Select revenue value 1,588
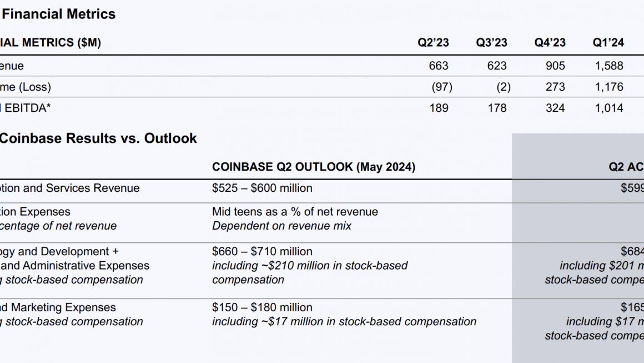644x363 pixels. [x=608, y=66]
